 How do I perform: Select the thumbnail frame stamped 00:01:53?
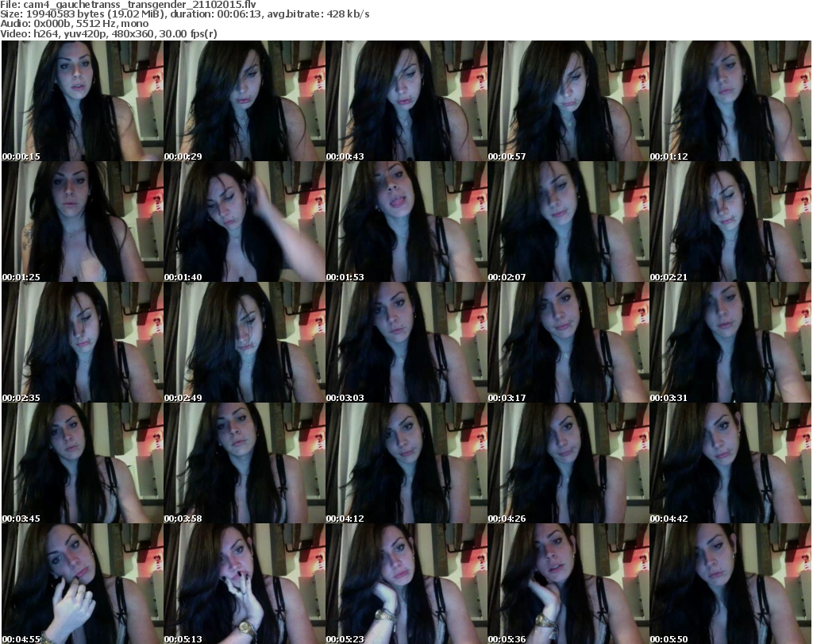click(406, 222)
